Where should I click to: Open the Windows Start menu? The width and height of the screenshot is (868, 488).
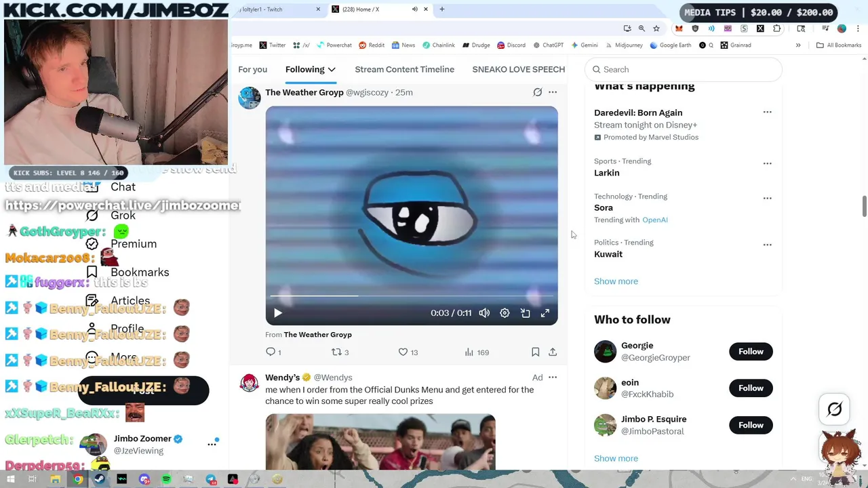pos(11,479)
